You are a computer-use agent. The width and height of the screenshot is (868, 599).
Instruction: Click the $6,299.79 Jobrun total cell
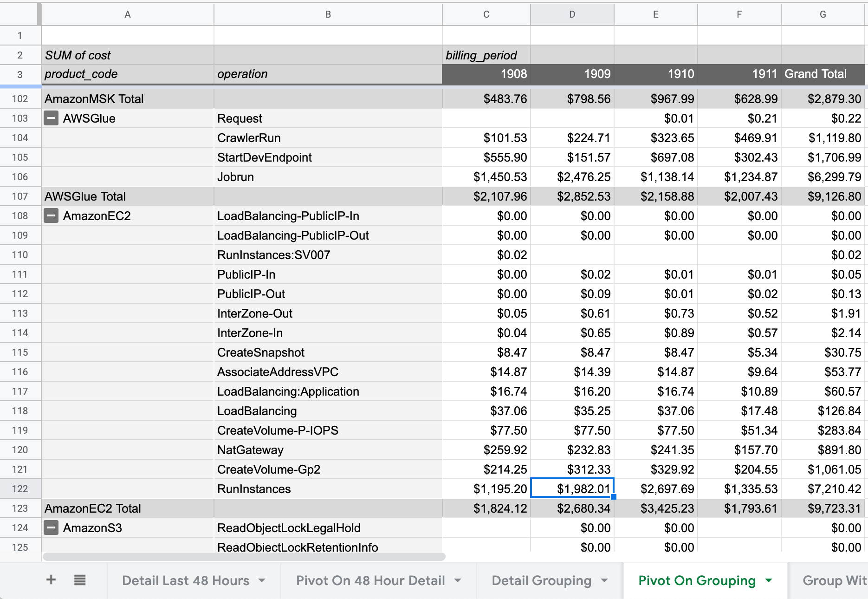[x=823, y=177]
